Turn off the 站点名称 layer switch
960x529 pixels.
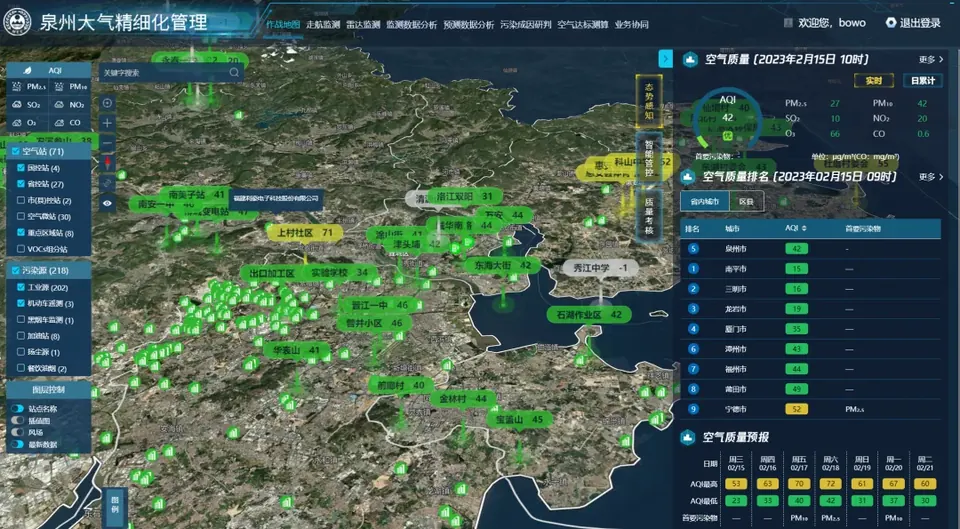pyautogui.click(x=18, y=408)
